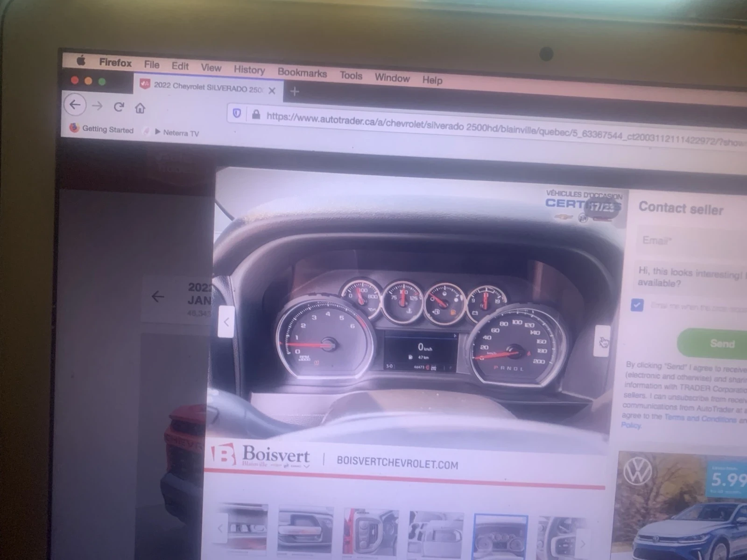Go back to previous page
Image resolution: width=747 pixels, height=560 pixels.
coord(75,105)
